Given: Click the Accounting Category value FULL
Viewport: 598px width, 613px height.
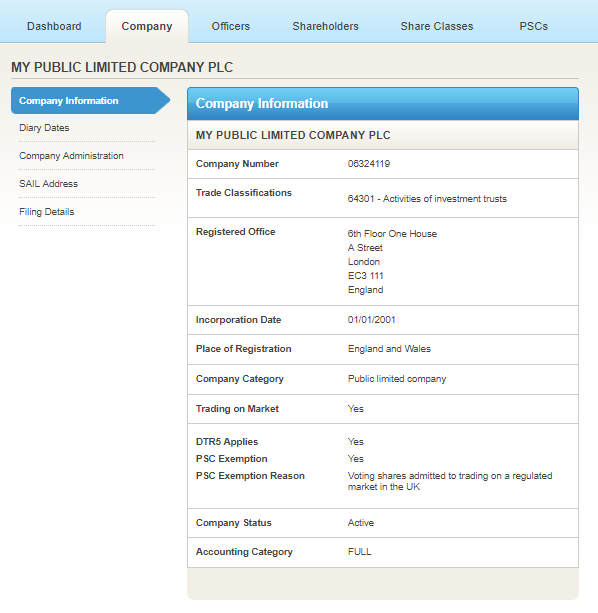Looking at the screenshot, I should (359, 552).
